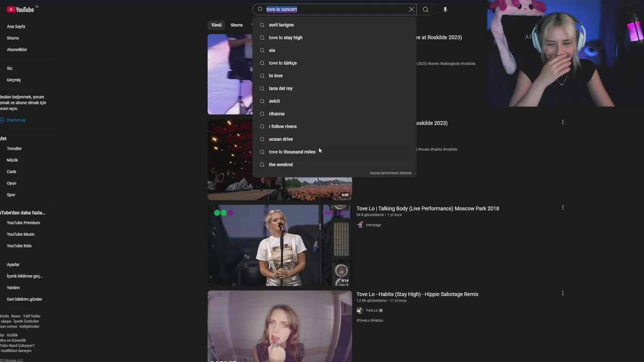Open Talking Body Moscow Park video thumbnail

pyautogui.click(x=280, y=245)
